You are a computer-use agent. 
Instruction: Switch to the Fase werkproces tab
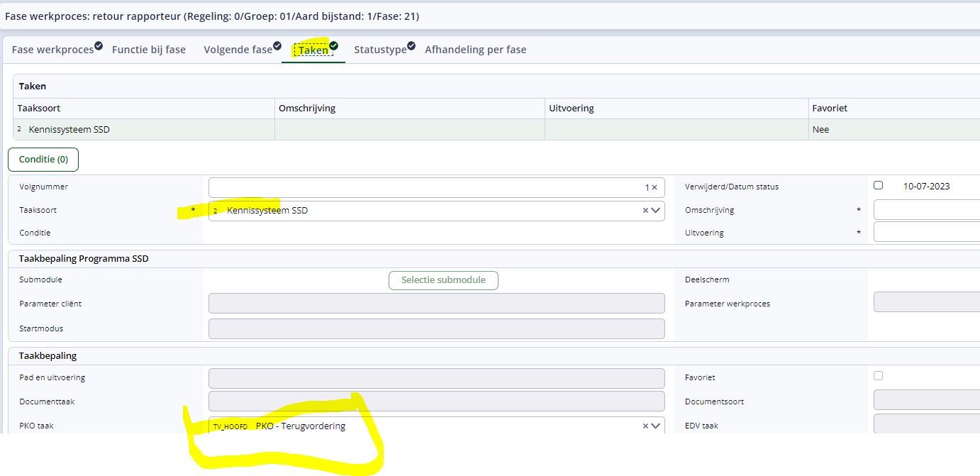pyautogui.click(x=52, y=50)
